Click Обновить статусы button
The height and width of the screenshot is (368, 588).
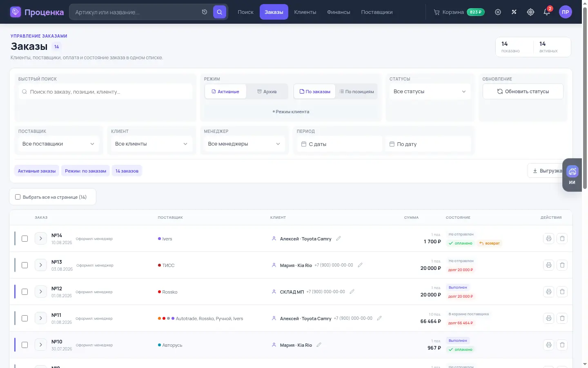tap(523, 92)
